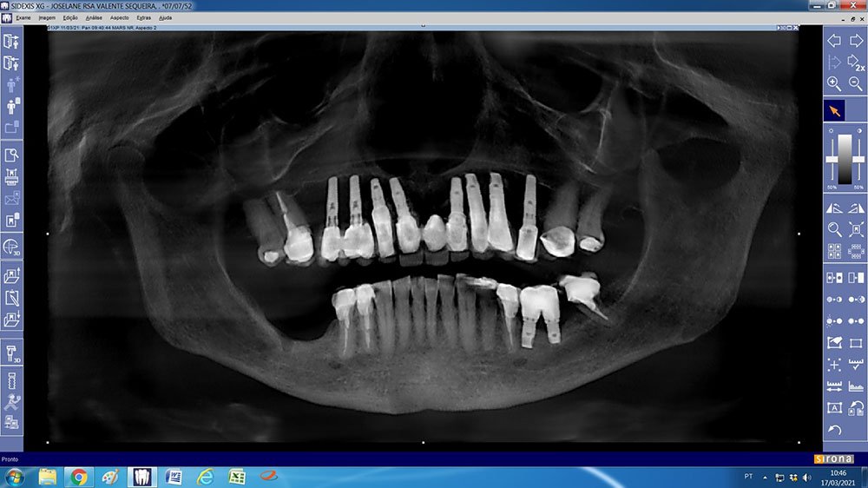Image resolution: width=868 pixels, height=488 pixels.
Task: Go to the next image arrow
Action: [856, 40]
